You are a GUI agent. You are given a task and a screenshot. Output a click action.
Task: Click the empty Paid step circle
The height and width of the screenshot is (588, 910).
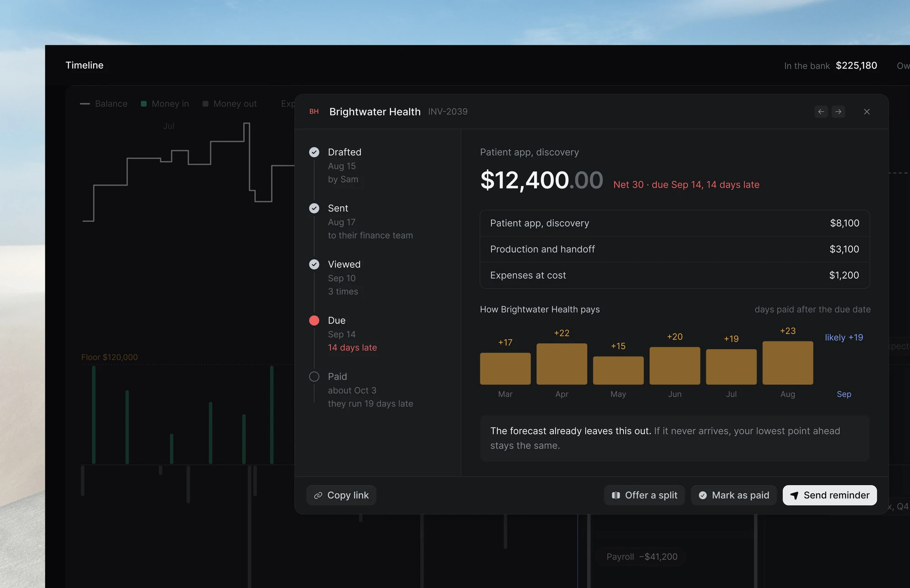314,377
